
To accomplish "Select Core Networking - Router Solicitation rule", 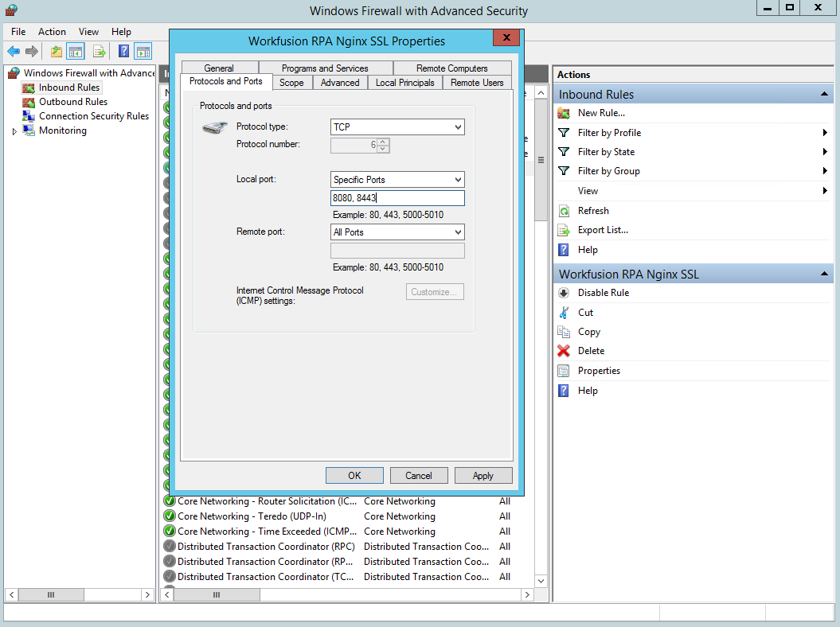I will (x=267, y=501).
